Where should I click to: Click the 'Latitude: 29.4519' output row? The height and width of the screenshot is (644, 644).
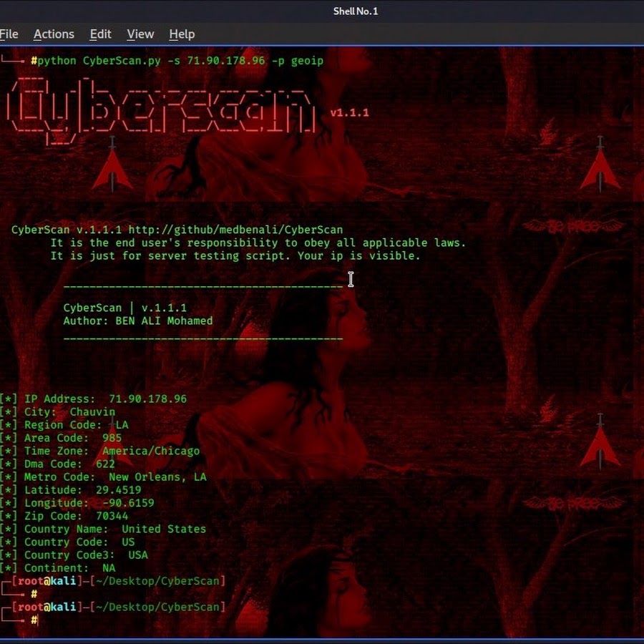(71, 490)
